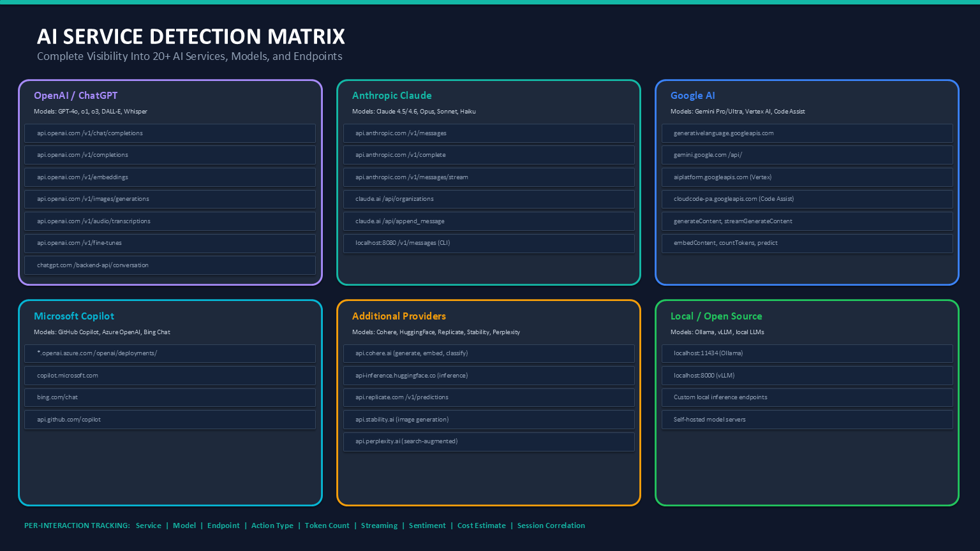This screenshot has width=980, height=551.
Task: Open the Anthropic Claude card header
Action: click(x=392, y=95)
